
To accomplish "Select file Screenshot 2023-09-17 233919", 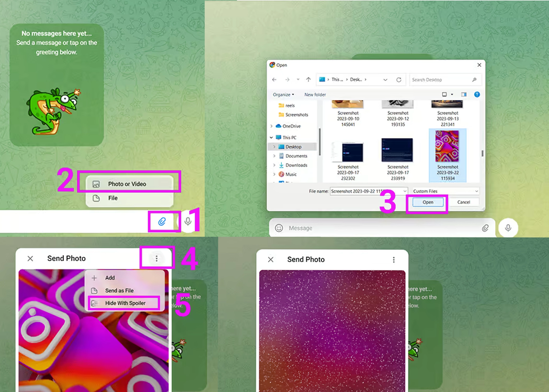I will [x=398, y=159].
